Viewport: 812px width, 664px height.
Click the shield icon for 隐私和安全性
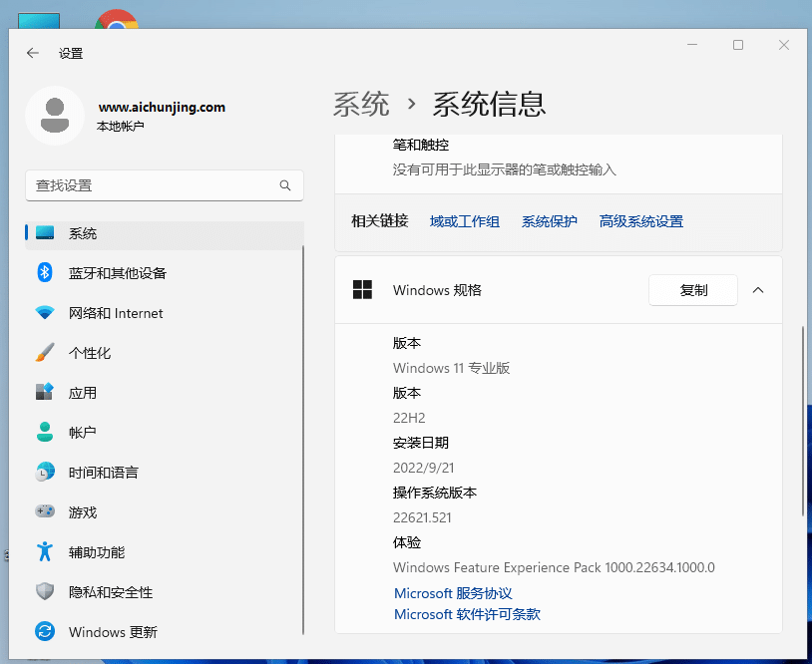45,591
